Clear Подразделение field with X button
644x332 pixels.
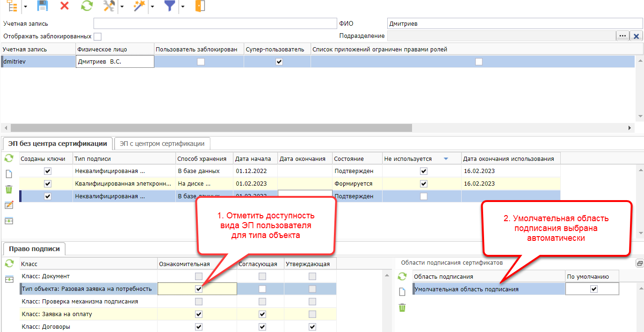(636, 36)
